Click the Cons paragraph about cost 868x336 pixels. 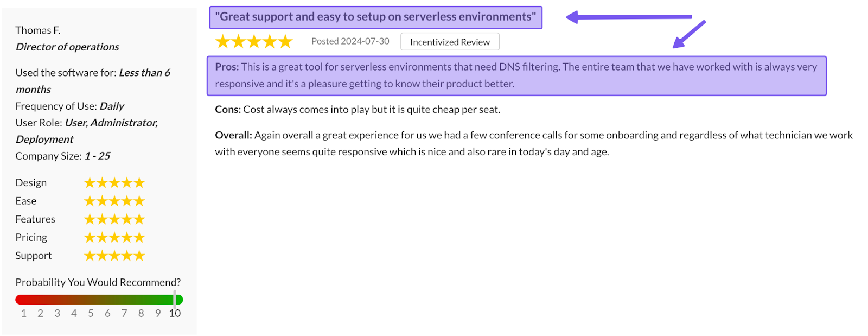point(358,110)
